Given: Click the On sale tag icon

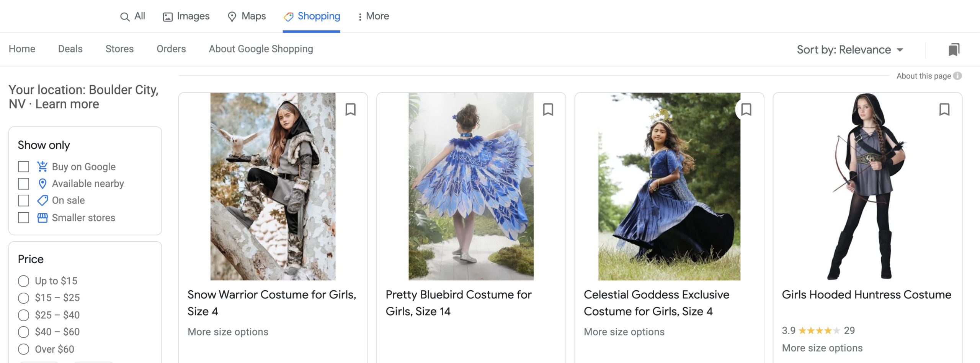Looking at the screenshot, I should [x=42, y=200].
